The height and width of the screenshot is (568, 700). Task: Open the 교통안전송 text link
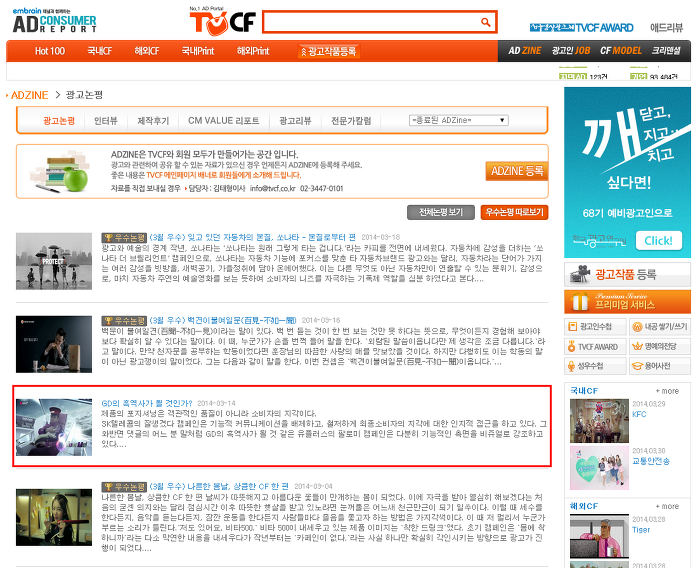pyautogui.click(x=651, y=461)
